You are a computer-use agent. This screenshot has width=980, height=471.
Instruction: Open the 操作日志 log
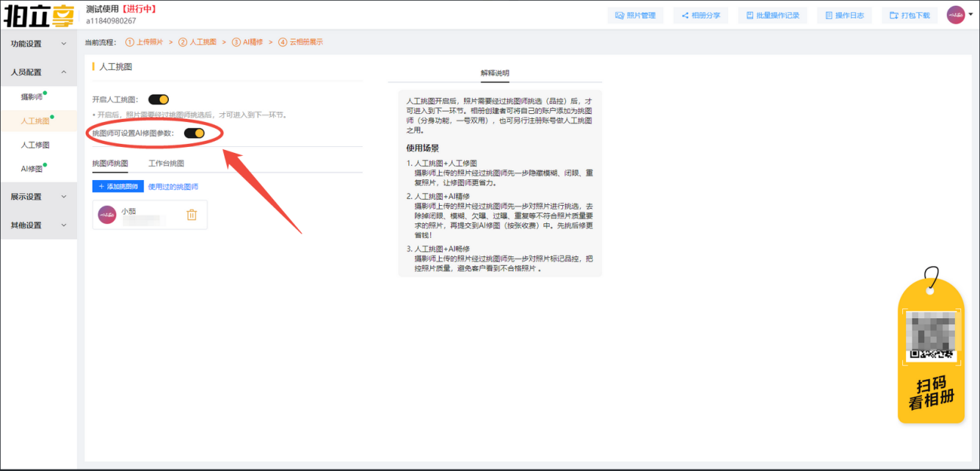pos(844,15)
